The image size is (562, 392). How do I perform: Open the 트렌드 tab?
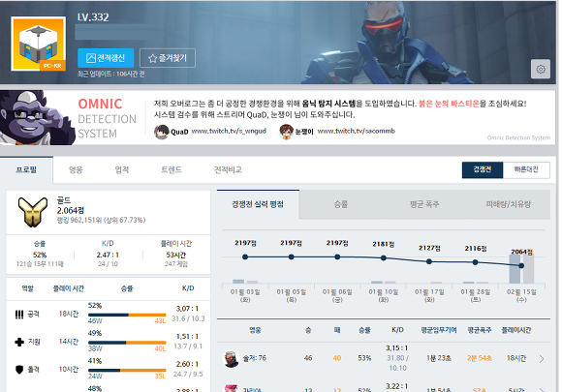172,169
